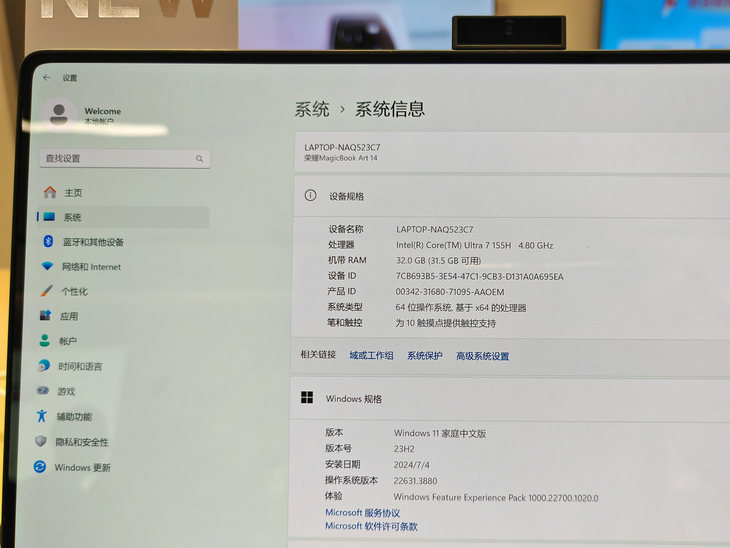Open Microsoft 服务协议 link
The height and width of the screenshot is (548, 730).
pos(362,513)
